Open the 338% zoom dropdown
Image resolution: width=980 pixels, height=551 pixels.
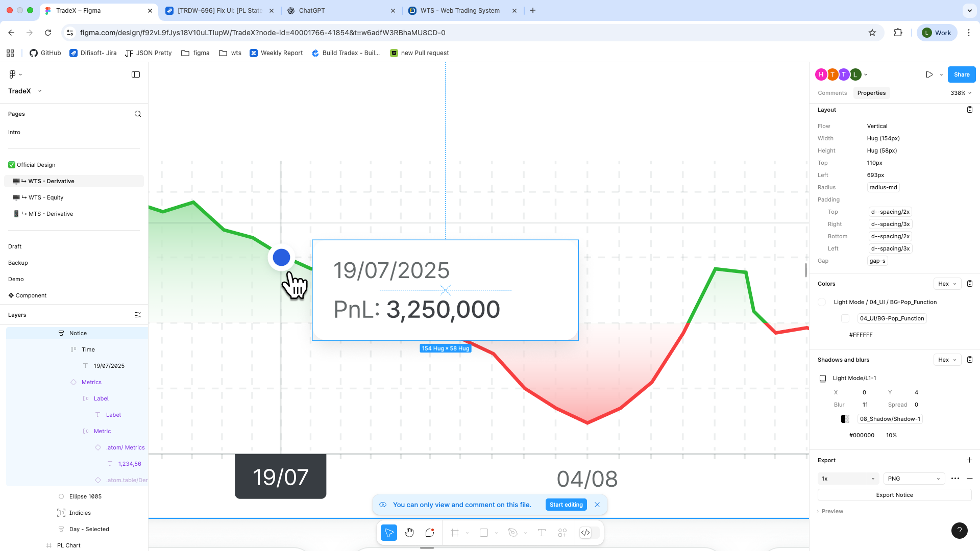tap(961, 93)
